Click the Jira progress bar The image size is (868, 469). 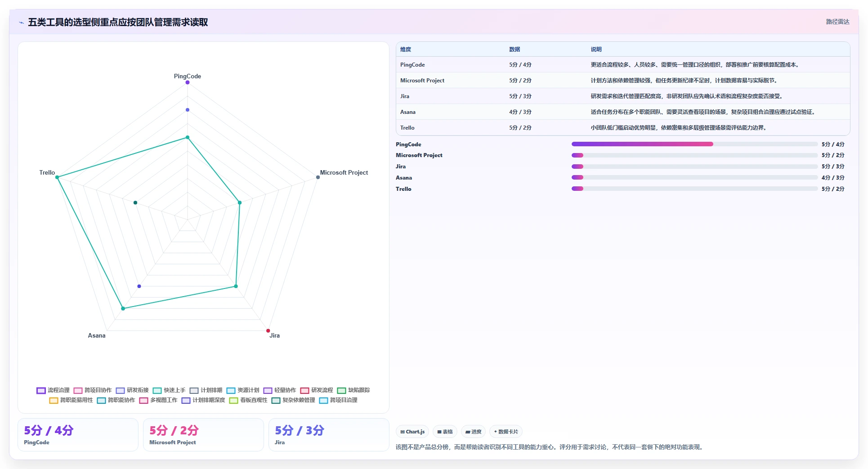click(x=694, y=167)
